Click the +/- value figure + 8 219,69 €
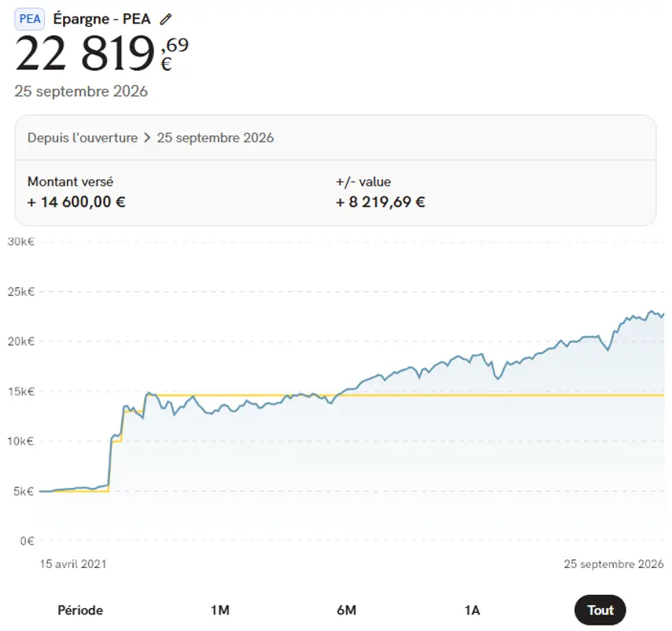Viewport: 672px width, 631px height. point(381,201)
